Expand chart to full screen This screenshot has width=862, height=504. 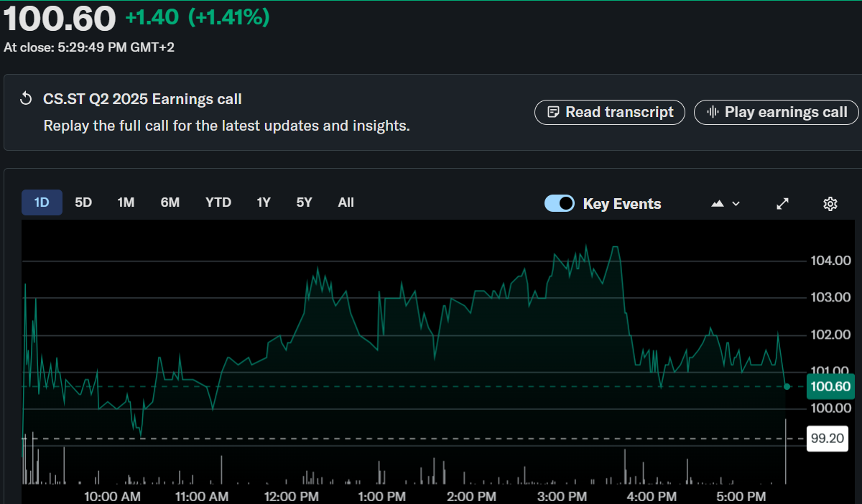click(783, 204)
